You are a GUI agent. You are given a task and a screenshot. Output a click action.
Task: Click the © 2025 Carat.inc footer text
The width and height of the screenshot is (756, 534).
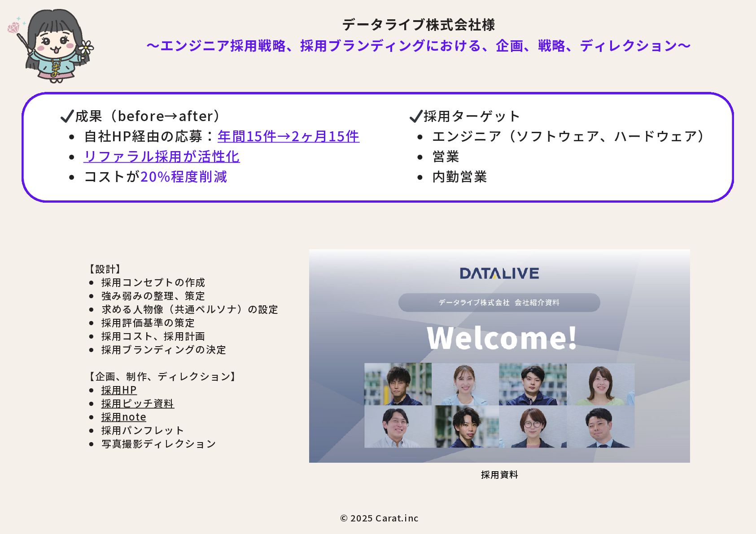click(x=379, y=518)
